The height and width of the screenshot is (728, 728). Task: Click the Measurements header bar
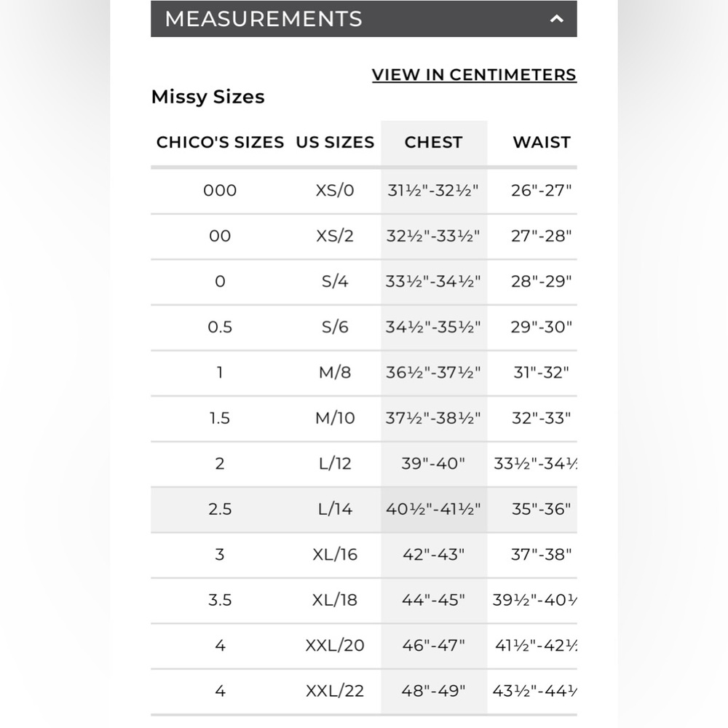(x=363, y=19)
